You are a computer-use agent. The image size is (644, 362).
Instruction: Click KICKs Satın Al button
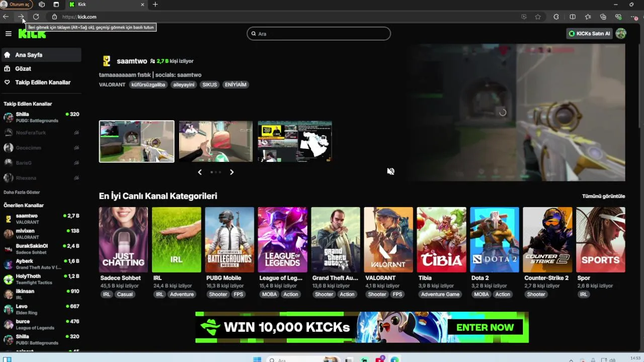pyautogui.click(x=590, y=34)
